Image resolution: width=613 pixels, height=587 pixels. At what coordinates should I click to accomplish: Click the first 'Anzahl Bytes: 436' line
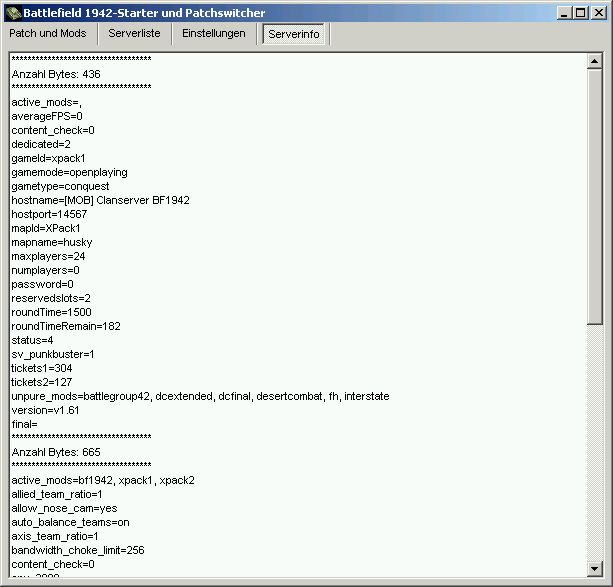56,74
